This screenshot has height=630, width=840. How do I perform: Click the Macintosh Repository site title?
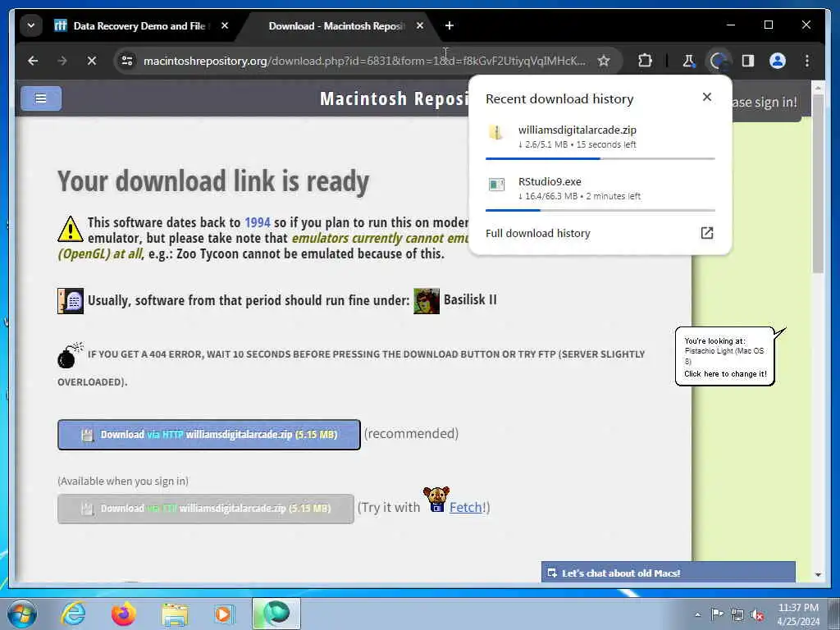tap(394, 98)
